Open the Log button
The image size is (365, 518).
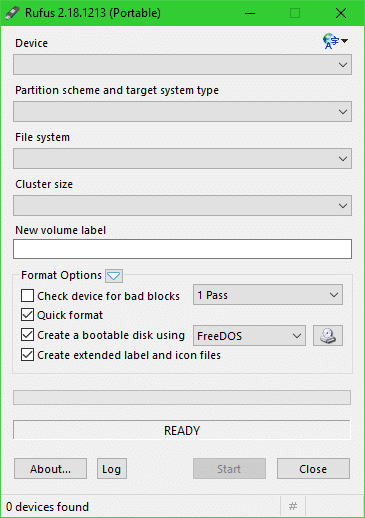click(112, 469)
